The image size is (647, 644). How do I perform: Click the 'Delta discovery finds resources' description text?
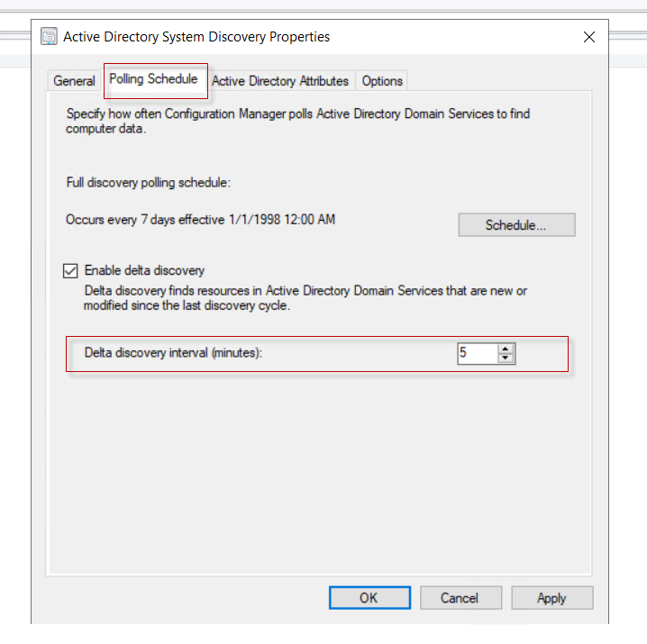[305, 298]
